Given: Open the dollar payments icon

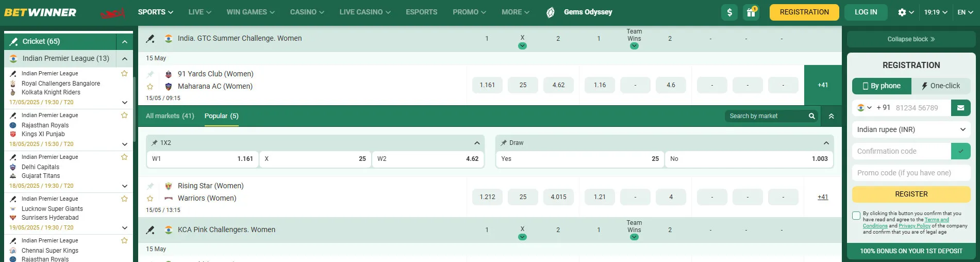Looking at the screenshot, I should (x=729, y=12).
